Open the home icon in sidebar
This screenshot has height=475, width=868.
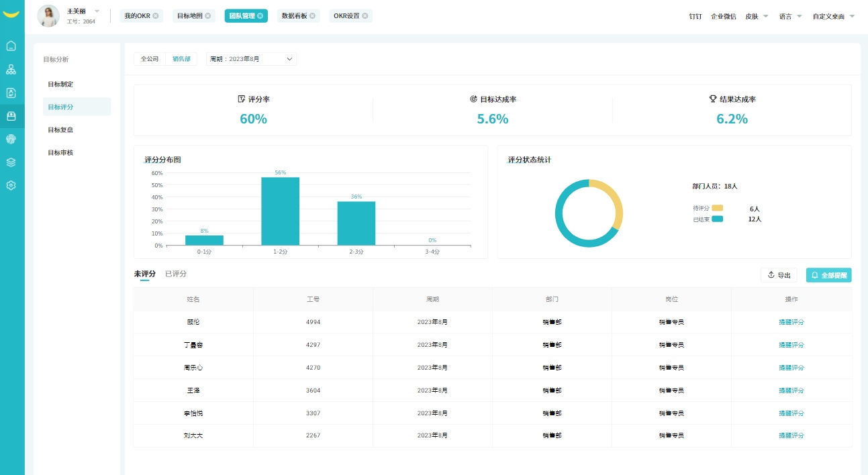point(11,46)
